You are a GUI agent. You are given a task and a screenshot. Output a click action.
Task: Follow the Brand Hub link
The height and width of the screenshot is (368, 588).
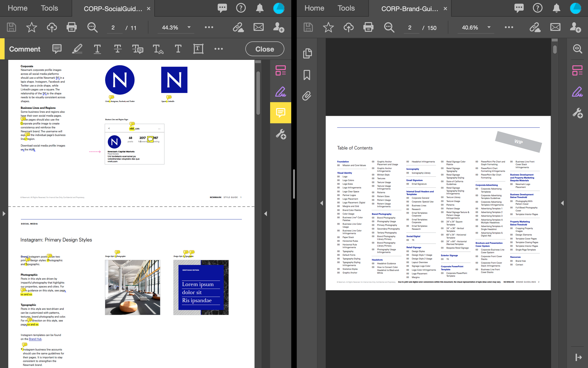point(35,339)
